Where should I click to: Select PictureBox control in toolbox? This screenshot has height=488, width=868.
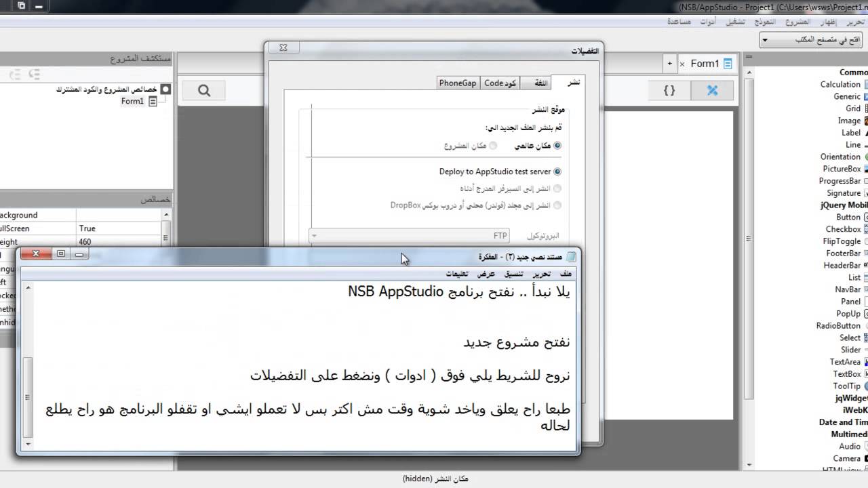coord(842,169)
